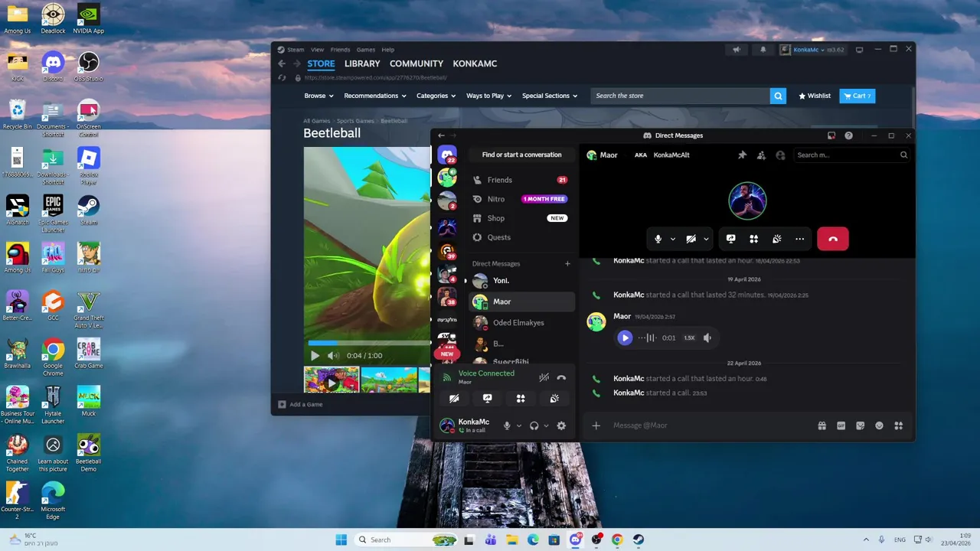Image resolution: width=980 pixels, height=551 pixels.
Task: Play the Beetleball trailer video
Action: (315, 355)
